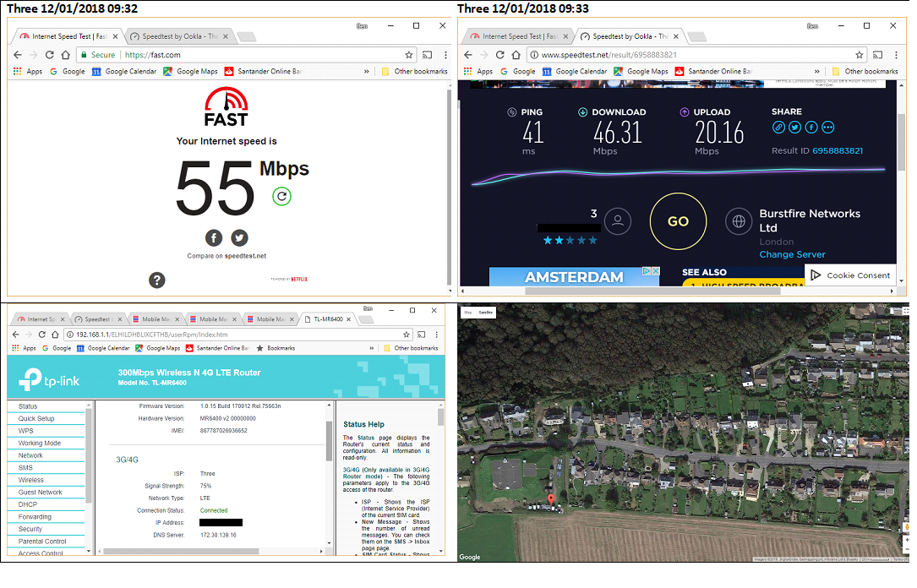Switch the map to Map view
Screen dimensions: 917x588
click(467, 313)
